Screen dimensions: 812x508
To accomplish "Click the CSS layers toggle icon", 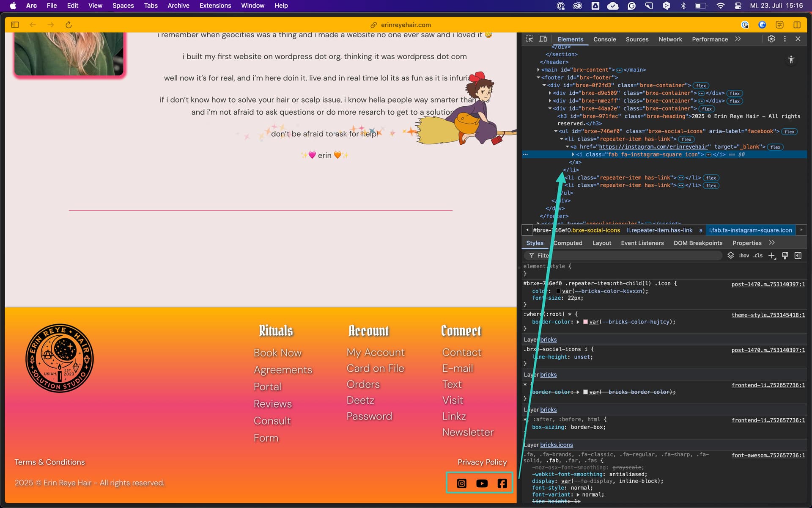I will 731,256.
